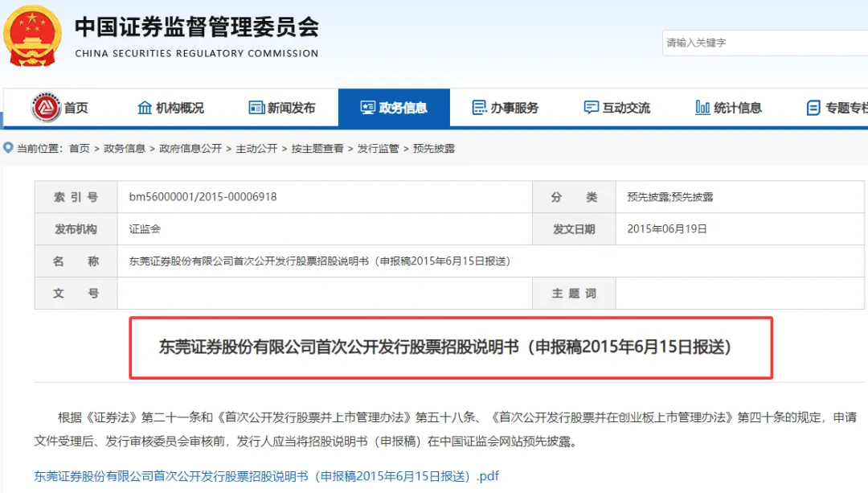Click the 分 类 label cell
The height and width of the screenshot is (493, 868).
[x=574, y=197]
